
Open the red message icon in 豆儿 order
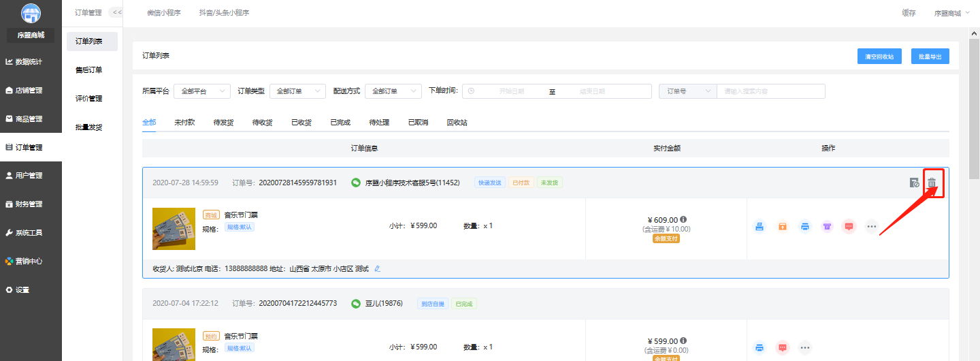tap(783, 348)
